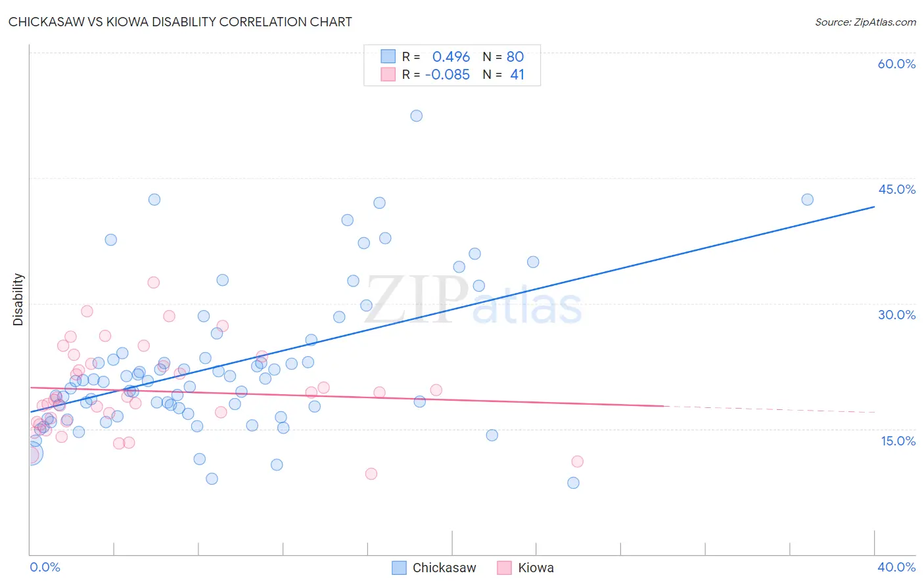Click the 40.0% x-axis label
Screen dimensions: 924x586
pos(896,567)
